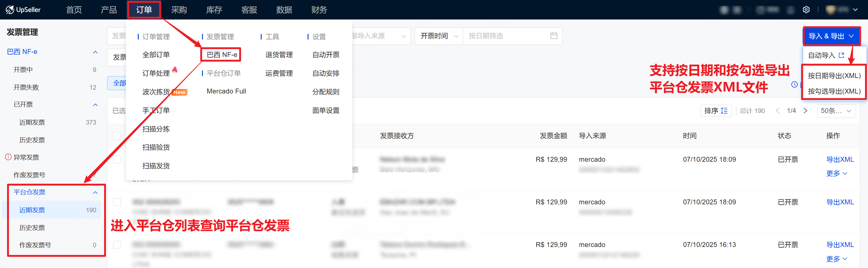Click 导出XML link in first row
Screen dimensions: 868x268
(x=840, y=159)
